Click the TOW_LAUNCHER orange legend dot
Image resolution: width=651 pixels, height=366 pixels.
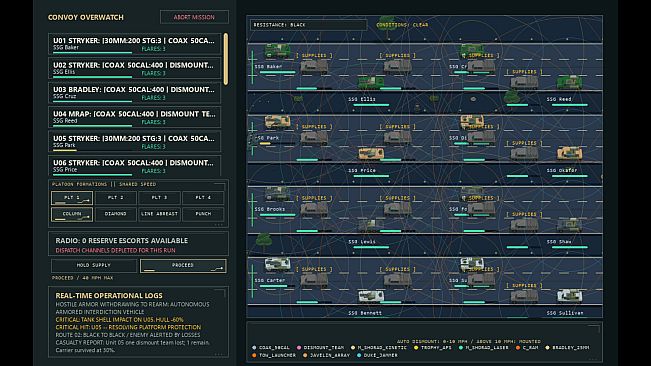pos(254,356)
